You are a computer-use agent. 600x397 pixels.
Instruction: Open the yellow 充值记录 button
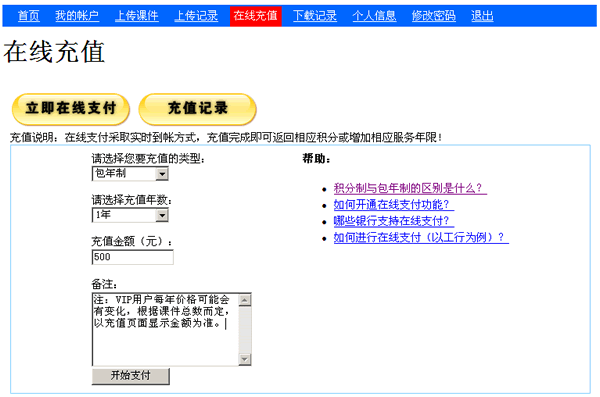[x=197, y=109]
